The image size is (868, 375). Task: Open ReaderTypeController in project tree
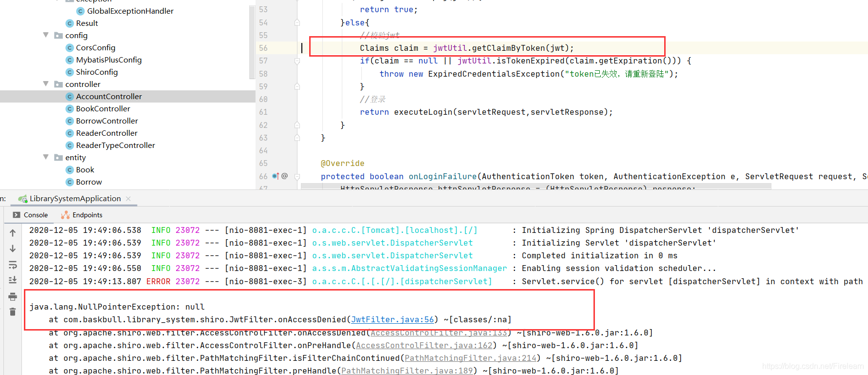116,145
